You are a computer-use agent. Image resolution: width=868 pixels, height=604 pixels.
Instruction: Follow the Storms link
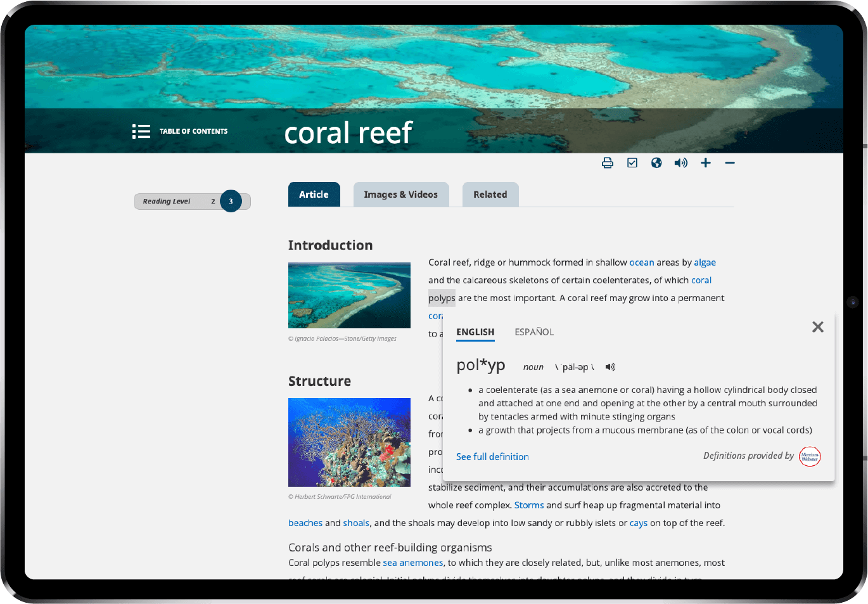[529, 505]
